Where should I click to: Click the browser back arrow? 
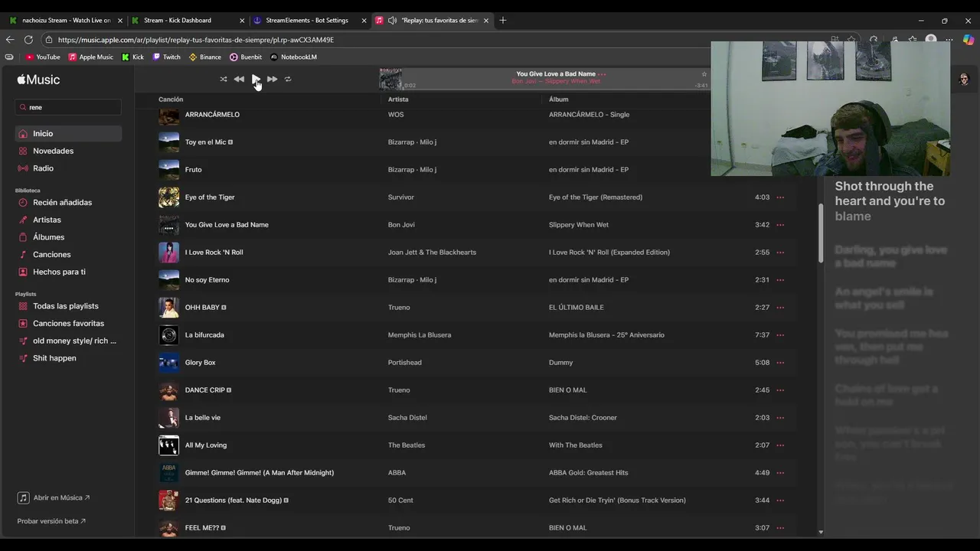point(10,40)
